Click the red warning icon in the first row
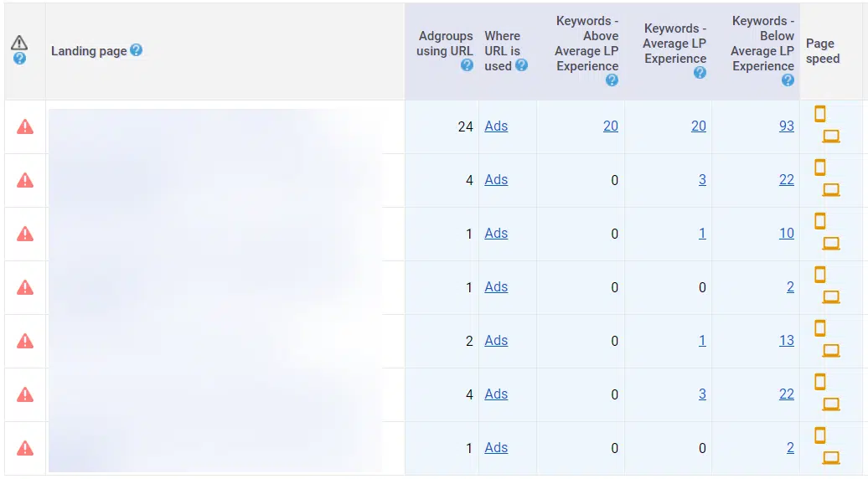868x479 pixels. (x=25, y=126)
